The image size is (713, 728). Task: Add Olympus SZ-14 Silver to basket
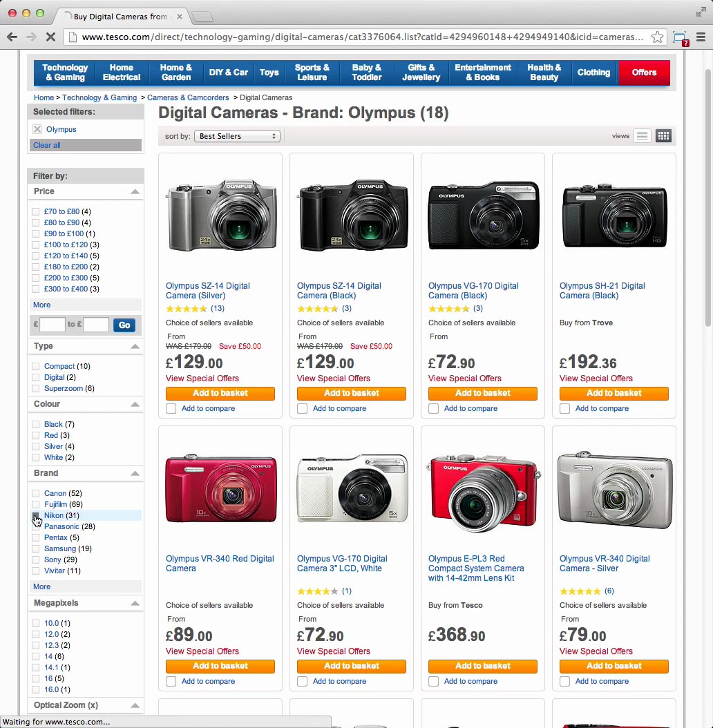tap(220, 393)
